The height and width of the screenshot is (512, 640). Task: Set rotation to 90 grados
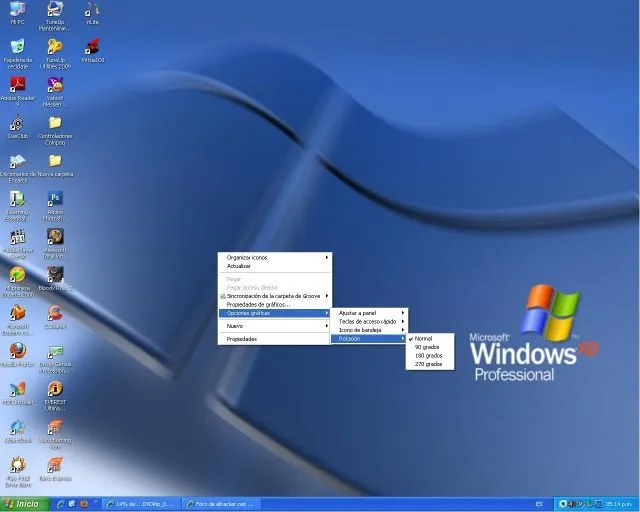coord(430,347)
